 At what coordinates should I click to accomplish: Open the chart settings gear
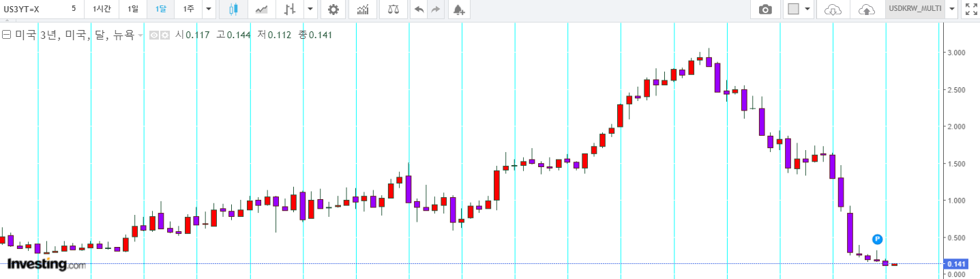click(333, 10)
